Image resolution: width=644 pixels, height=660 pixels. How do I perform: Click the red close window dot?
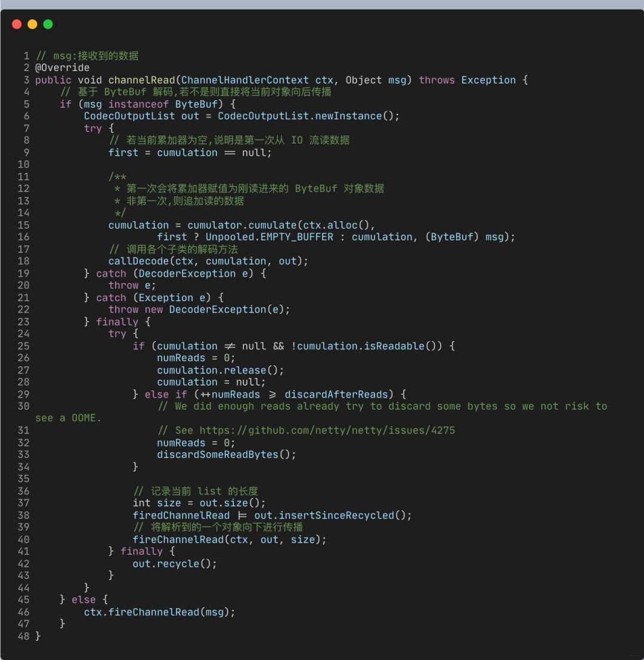pos(17,24)
